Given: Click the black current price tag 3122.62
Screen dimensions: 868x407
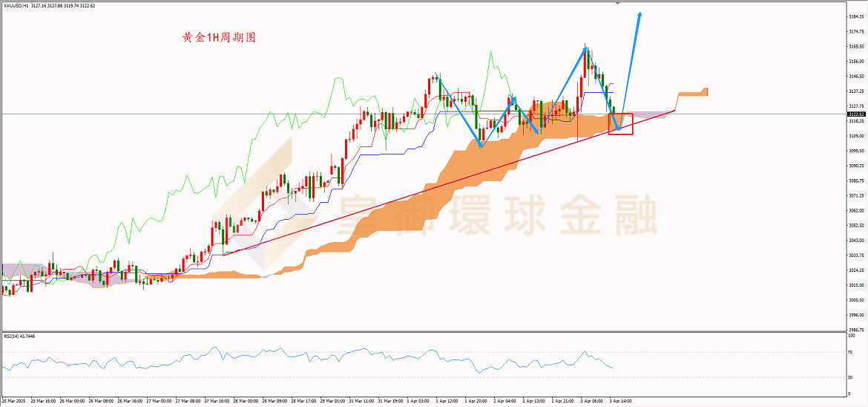Looking at the screenshot, I should (x=856, y=114).
